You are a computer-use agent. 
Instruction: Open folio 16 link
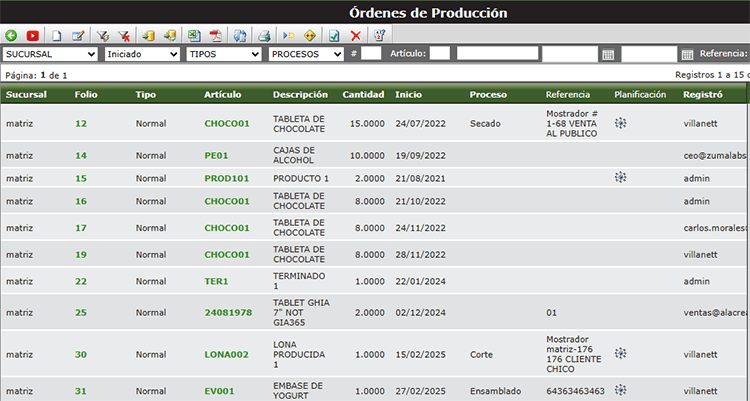81,201
